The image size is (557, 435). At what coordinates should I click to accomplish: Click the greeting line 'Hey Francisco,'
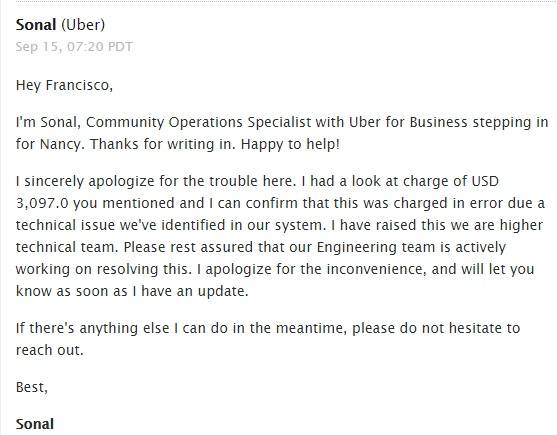(x=64, y=85)
